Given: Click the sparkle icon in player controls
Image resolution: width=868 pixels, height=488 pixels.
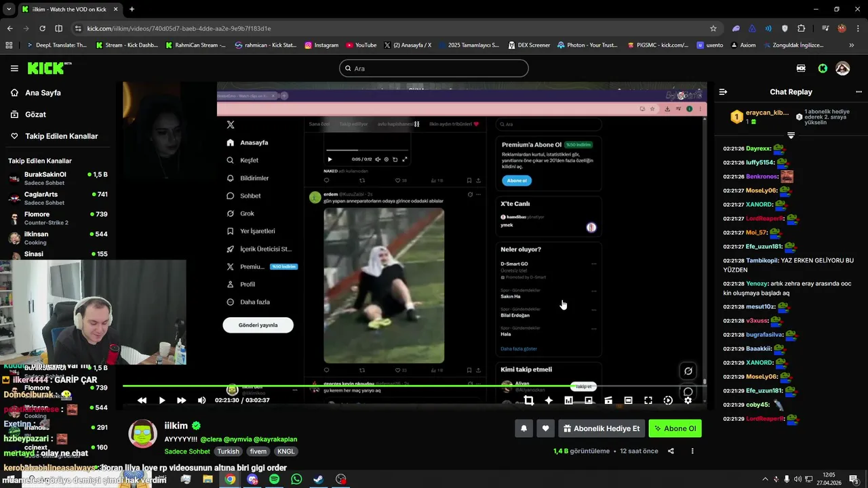Looking at the screenshot, I should coord(549,401).
